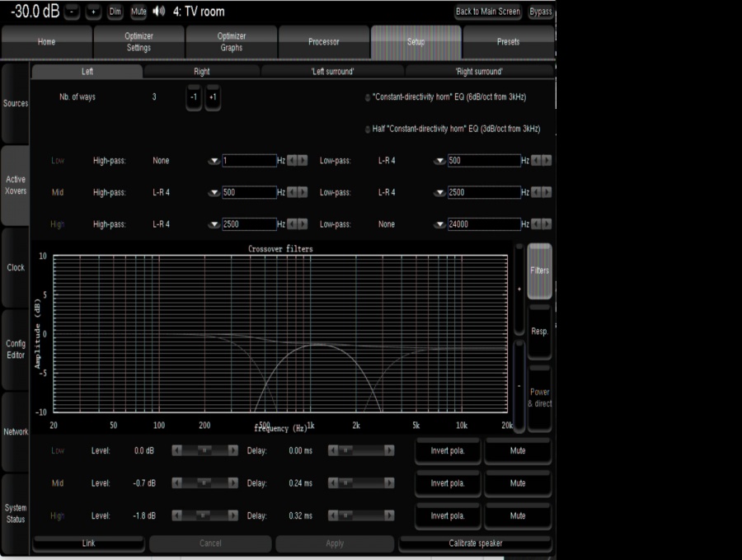Open High high-pass frequency dropdown arrow
The height and width of the screenshot is (560, 742).
(214, 224)
